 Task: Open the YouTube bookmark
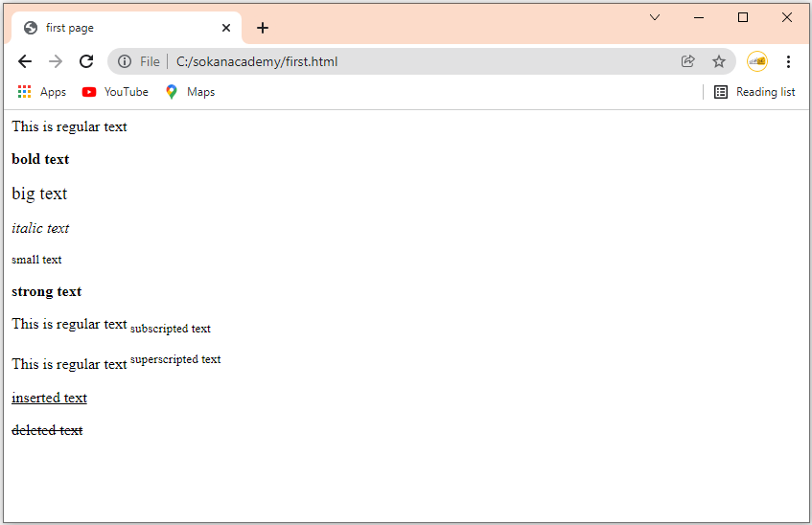click(115, 92)
